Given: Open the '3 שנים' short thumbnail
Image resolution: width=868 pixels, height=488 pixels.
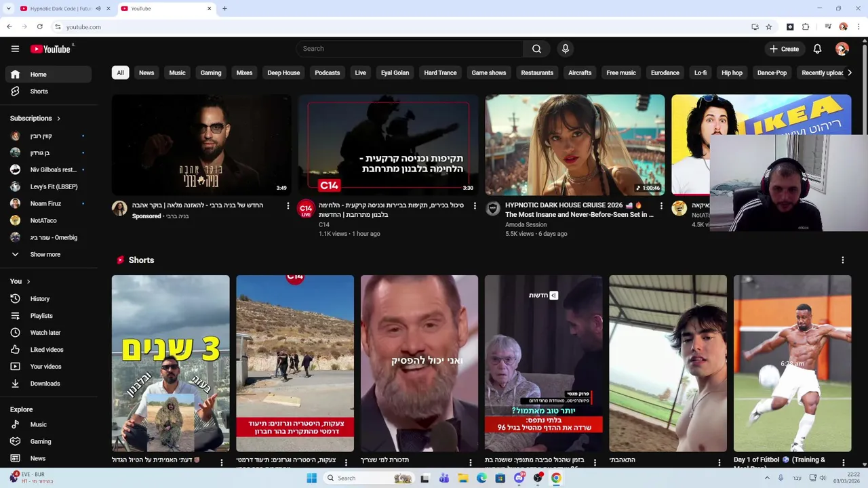Looking at the screenshot, I should click(171, 363).
